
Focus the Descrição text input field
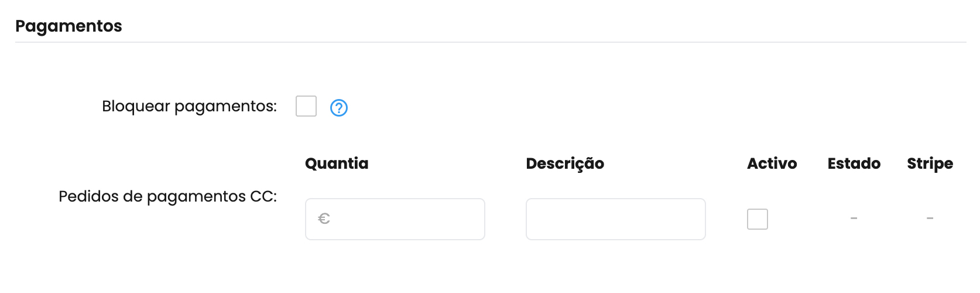616,219
